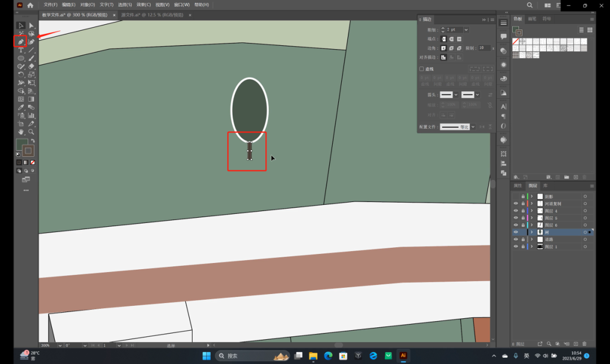Select the Magic Wand tool
The height and width of the screenshot is (364, 610).
pyautogui.click(x=21, y=34)
